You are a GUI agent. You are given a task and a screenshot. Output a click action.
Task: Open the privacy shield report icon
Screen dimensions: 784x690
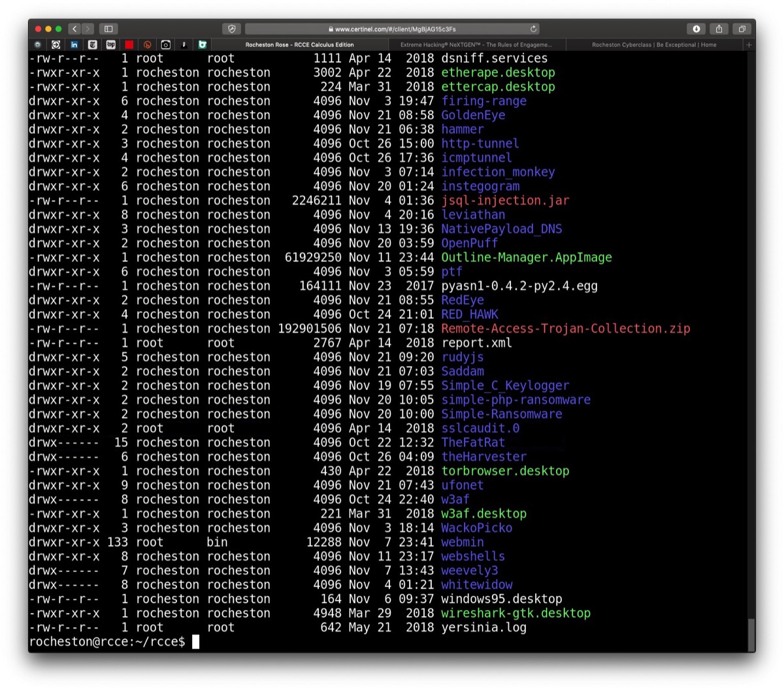[x=231, y=29]
